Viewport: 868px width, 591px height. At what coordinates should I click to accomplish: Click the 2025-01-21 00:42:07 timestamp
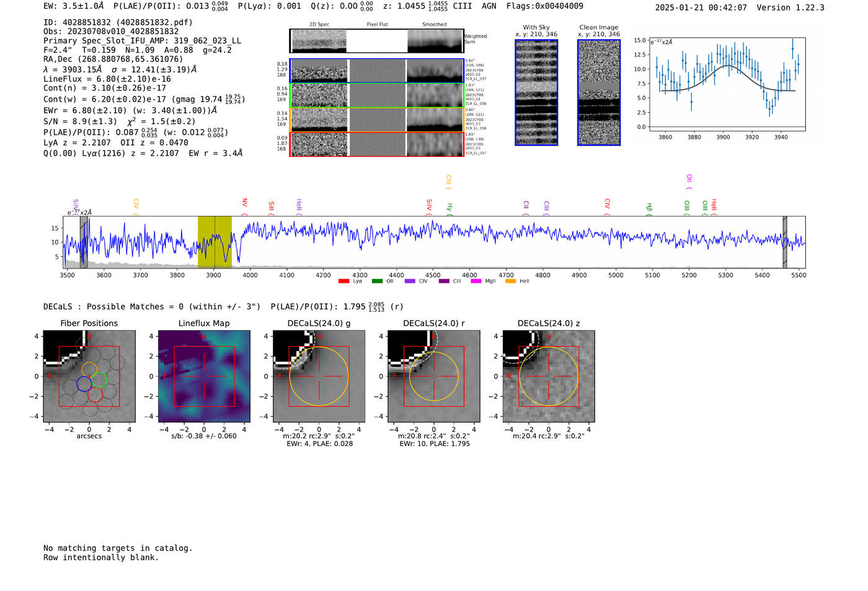tap(701, 7)
